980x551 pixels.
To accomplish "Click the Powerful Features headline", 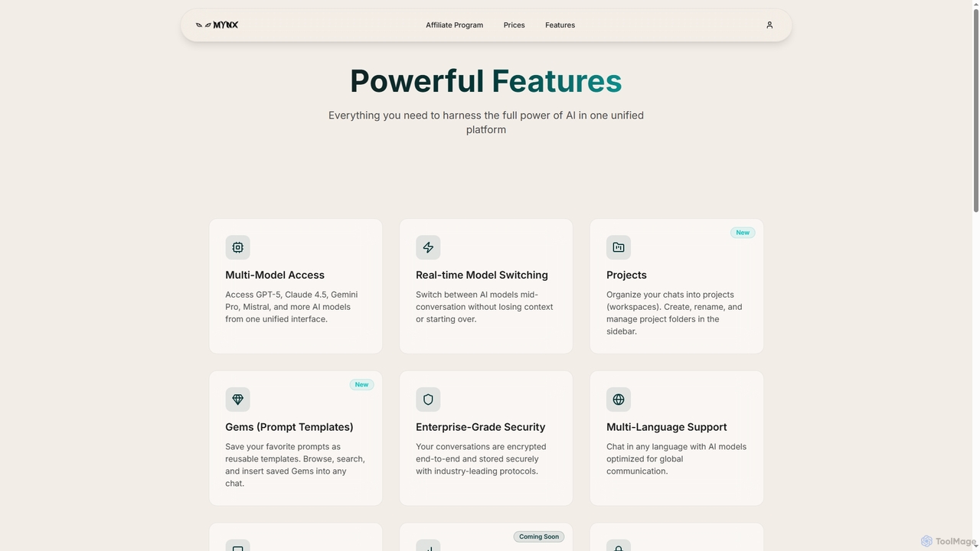I will coord(486,81).
